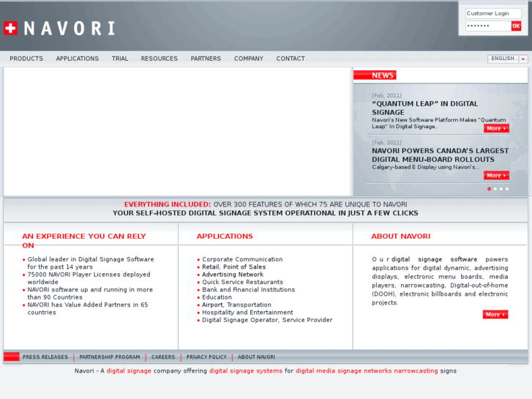532x399 pixels.
Task: Click the "75000 NAVORI Player Licenses deployed" bullet
Action: (x=89, y=278)
